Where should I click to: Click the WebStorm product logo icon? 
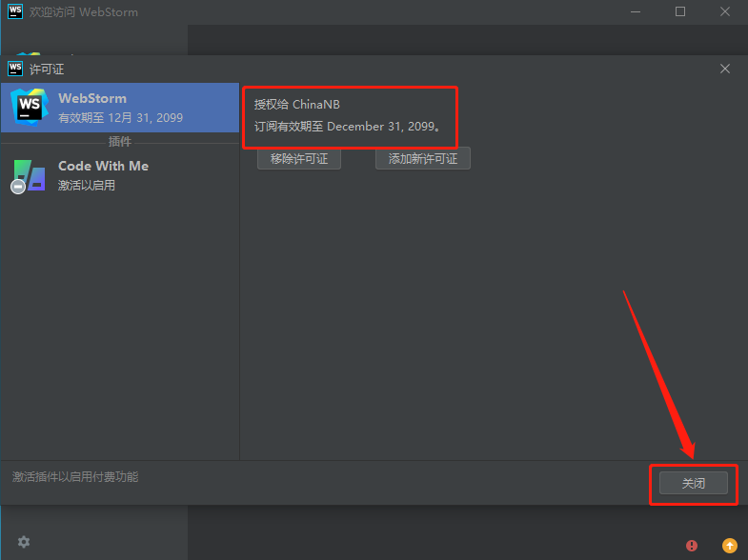(30, 108)
